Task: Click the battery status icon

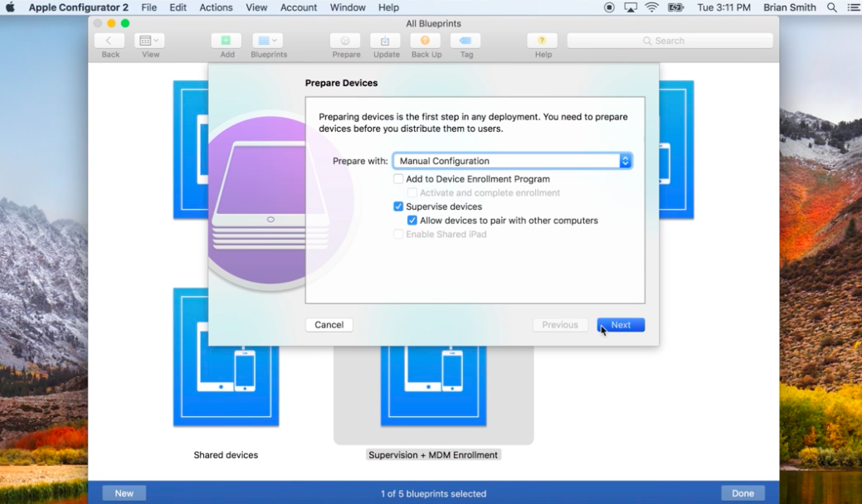Action: tap(675, 7)
